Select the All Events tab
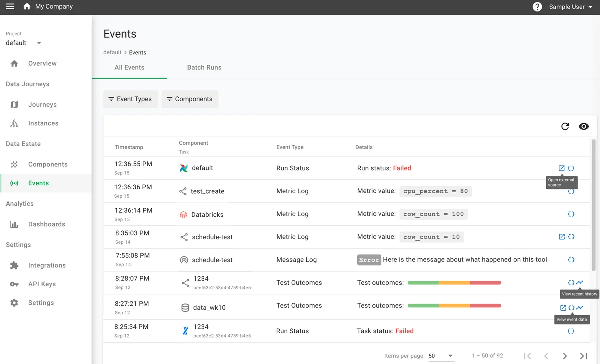The image size is (600, 364). click(129, 67)
